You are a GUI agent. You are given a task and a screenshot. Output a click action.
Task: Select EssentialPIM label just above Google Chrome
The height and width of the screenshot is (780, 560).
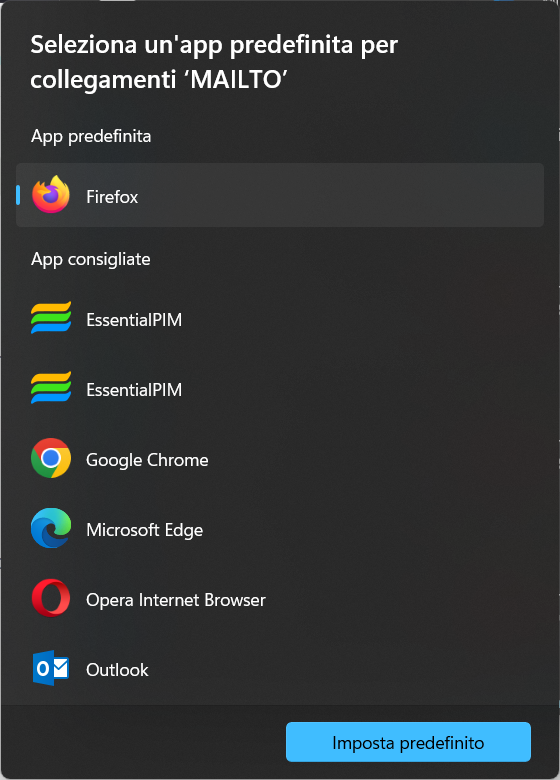tap(134, 390)
